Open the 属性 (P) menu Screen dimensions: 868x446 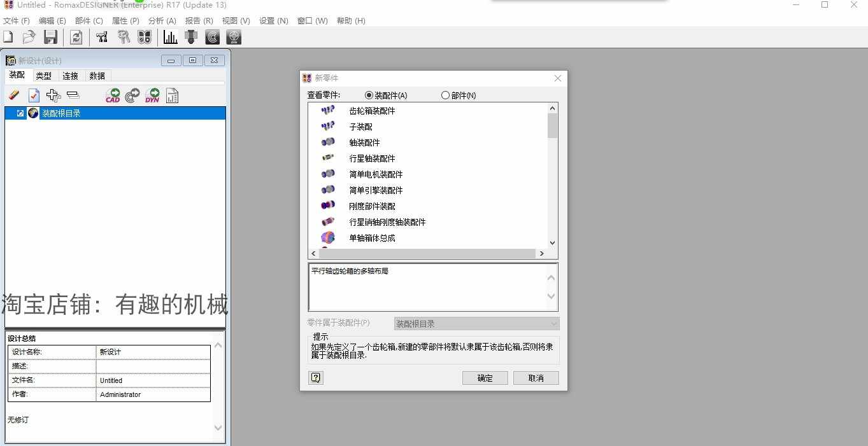(125, 20)
